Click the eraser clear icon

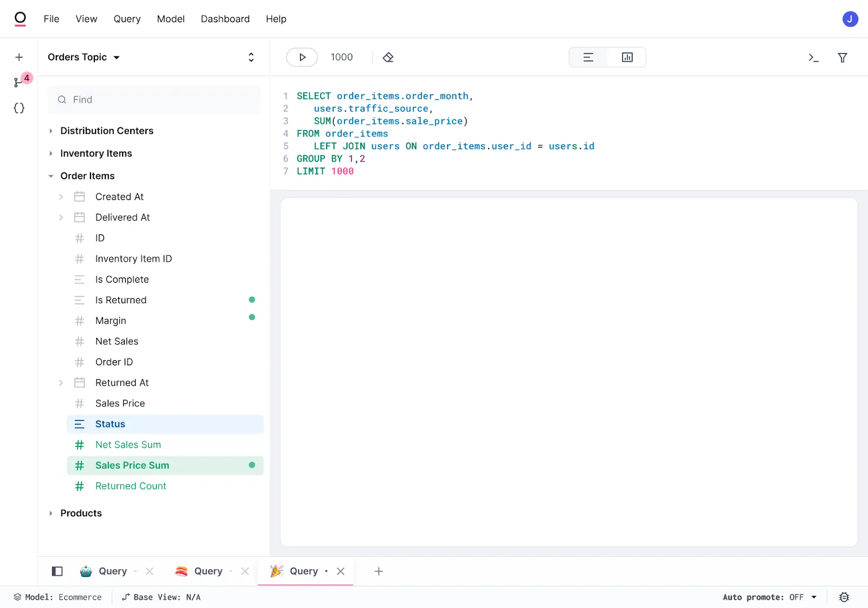pos(388,57)
